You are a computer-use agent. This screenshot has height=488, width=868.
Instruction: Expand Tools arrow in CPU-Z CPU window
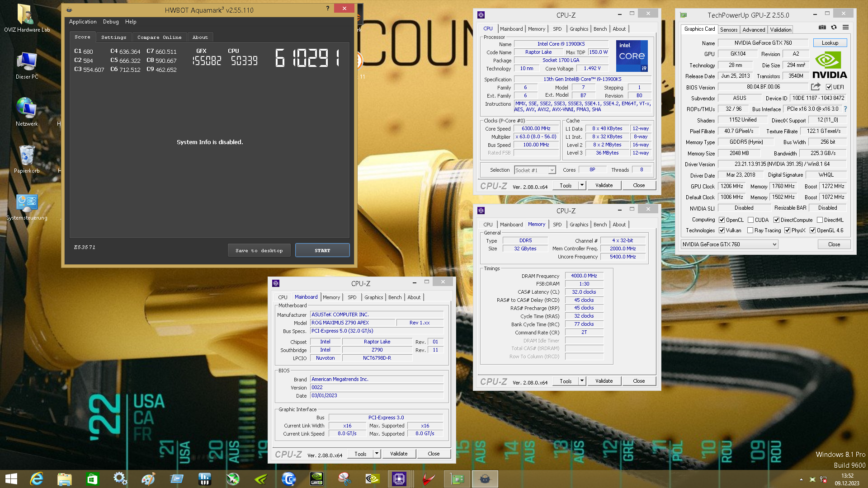tap(582, 185)
